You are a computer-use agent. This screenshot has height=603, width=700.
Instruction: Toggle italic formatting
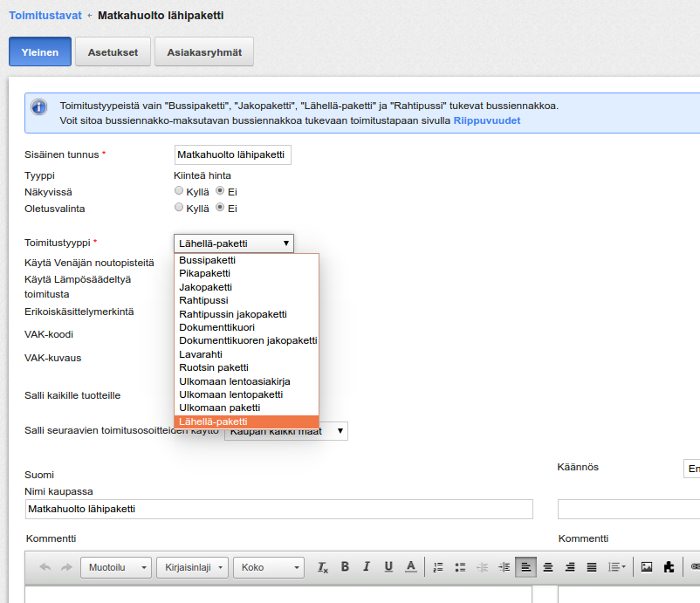coord(367,567)
